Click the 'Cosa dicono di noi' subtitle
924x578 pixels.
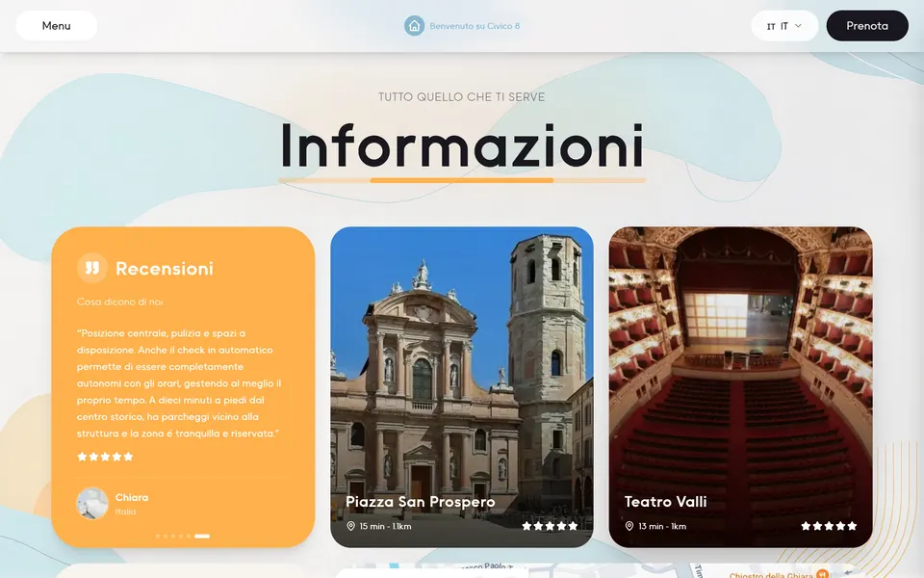click(119, 302)
